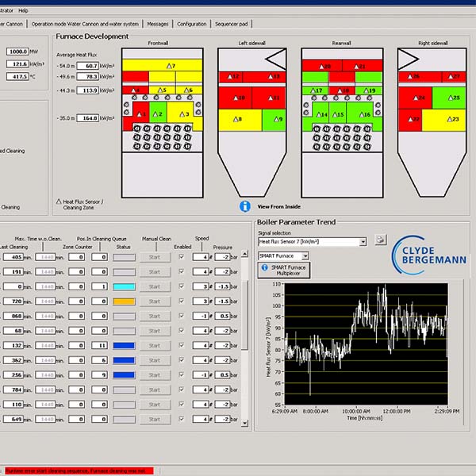This screenshot has width=476, height=476.
Task: Open the SMART Furnace dropdown
Action: click(x=305, y=256)
